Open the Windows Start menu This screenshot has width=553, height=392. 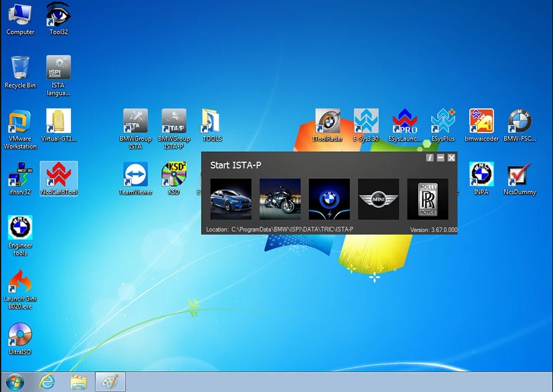coord(15,382)
